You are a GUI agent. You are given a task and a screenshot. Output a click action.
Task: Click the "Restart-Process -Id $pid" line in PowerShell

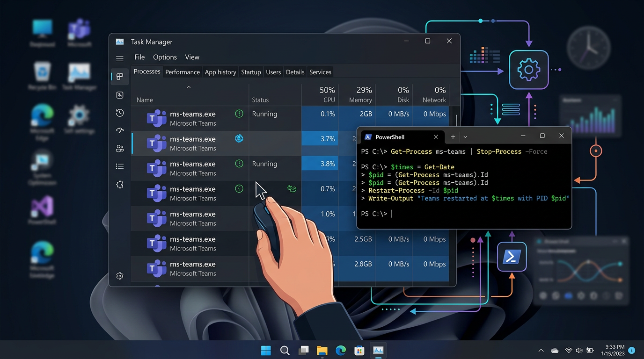pyautogui.click(x=410, y=190)
